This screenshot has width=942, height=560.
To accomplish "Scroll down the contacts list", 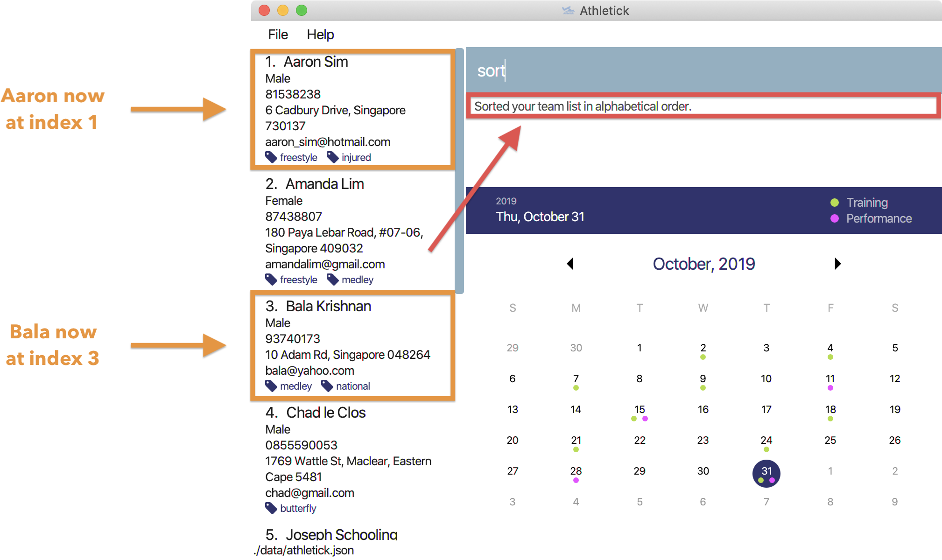I will tap(462, 400).
